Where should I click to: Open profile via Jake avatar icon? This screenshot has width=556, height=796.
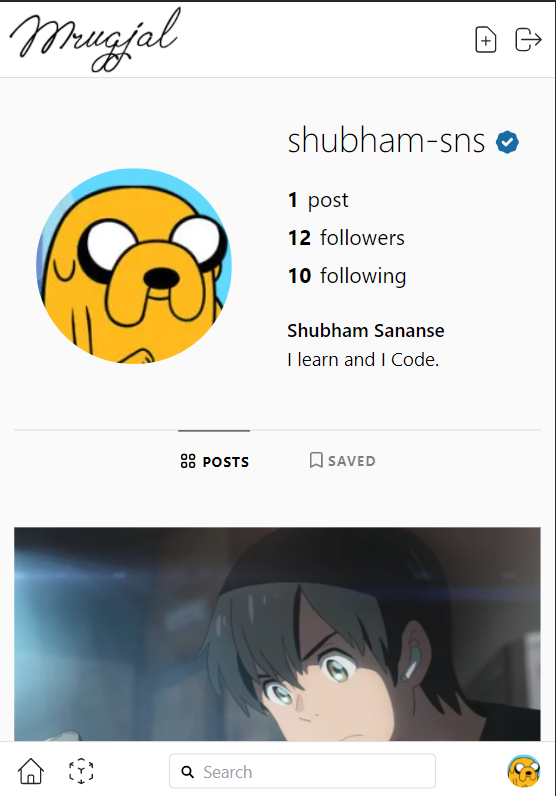click(524, 771)
